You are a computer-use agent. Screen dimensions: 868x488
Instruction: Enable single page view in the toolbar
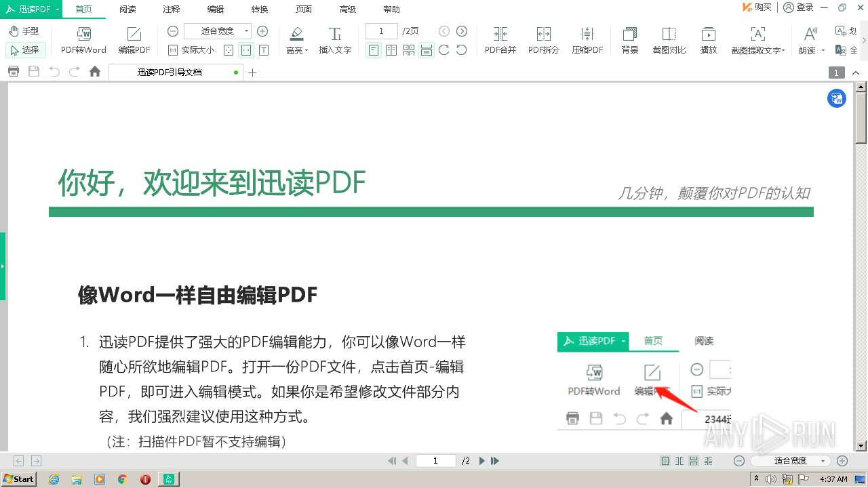click(x=374, y=49)
